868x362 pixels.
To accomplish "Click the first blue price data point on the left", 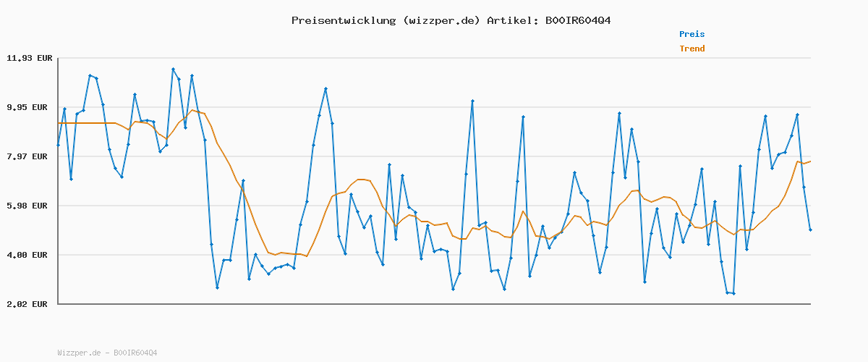I will (x=58, y=146).
